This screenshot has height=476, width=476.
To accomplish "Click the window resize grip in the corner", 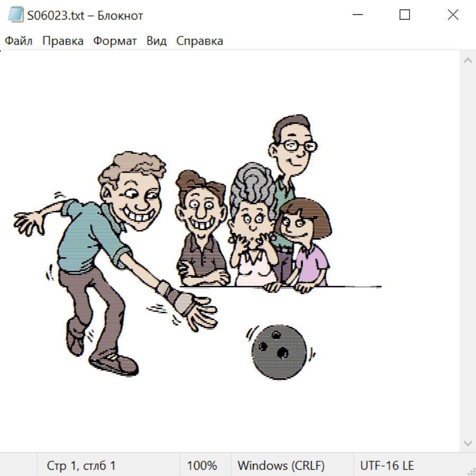I will (x=471, y=471).
